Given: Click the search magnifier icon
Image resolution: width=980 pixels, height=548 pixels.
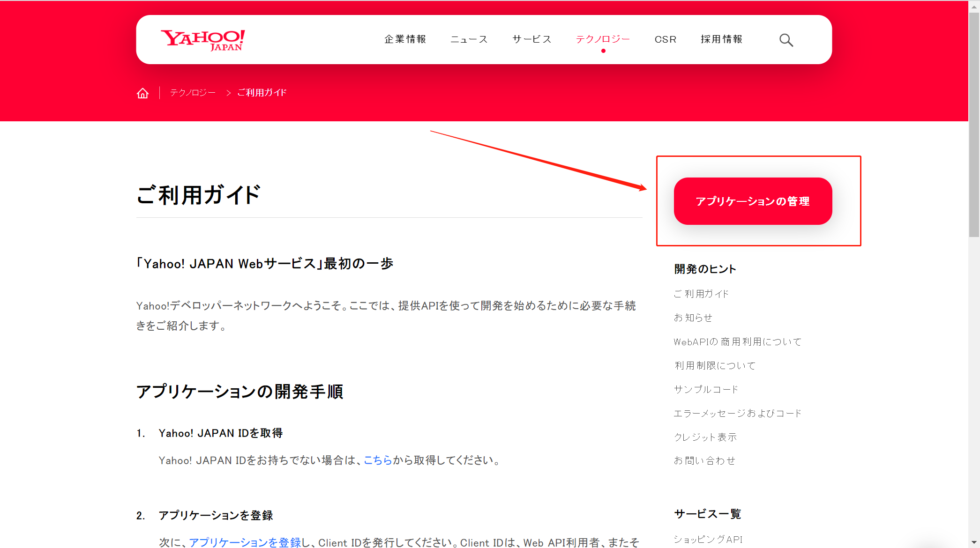Looking at the screenshot, I should [x=786, y=40].
